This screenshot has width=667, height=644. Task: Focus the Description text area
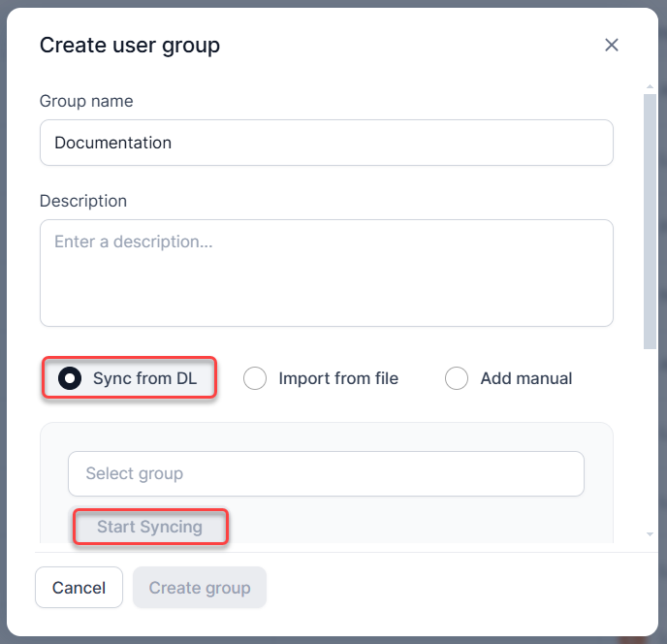(x=326, y=273)
